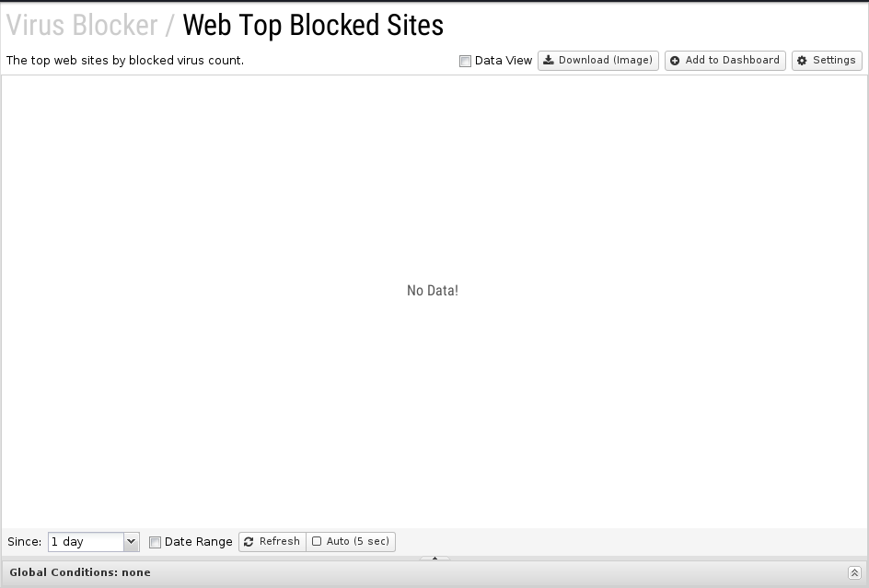Click the Web Top Blocked Sites title
The height and width of the screenshot is (588, 869).
pyautogui.click(x=313, y=25)
